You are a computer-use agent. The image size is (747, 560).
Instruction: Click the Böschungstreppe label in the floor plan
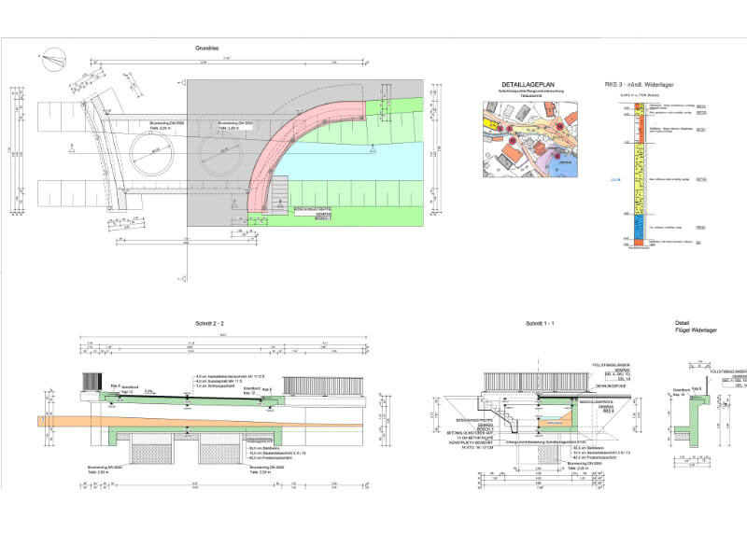(x=311, y=208)
